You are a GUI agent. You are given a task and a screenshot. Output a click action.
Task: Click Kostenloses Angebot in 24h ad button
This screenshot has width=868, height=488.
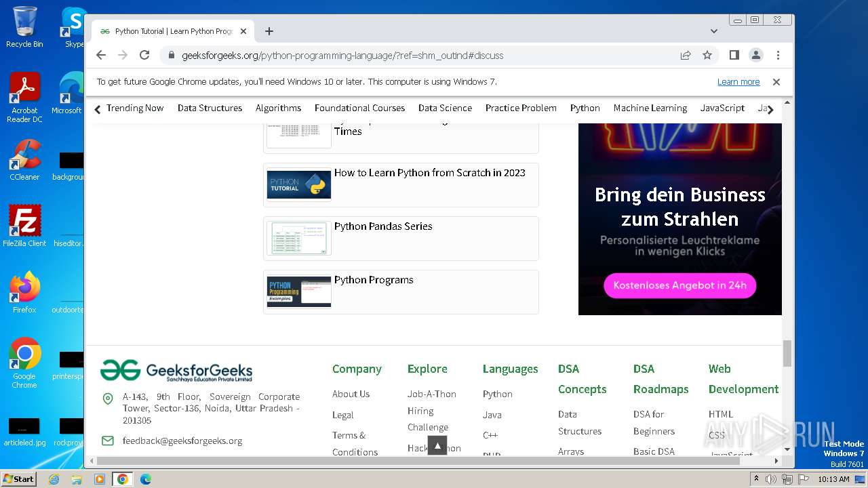point(679,285)
